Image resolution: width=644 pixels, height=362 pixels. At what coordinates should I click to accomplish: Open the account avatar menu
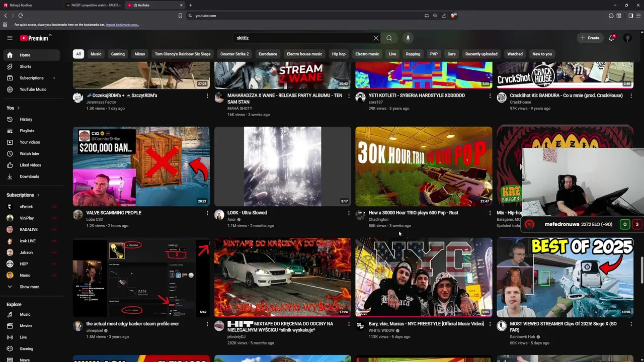click(627, 38)
